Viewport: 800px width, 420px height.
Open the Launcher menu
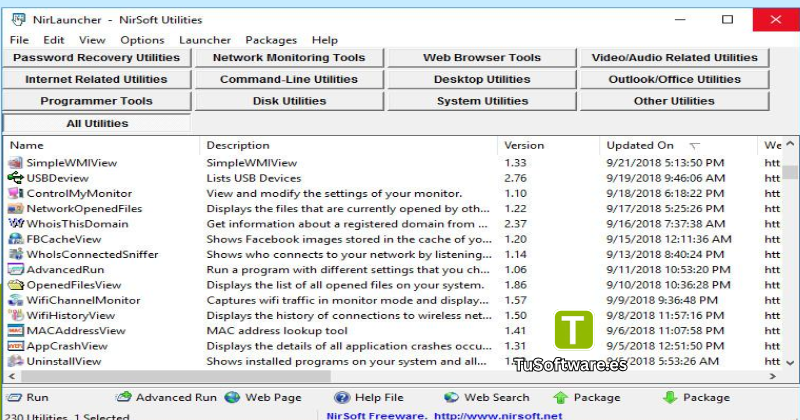coord(205,40)
